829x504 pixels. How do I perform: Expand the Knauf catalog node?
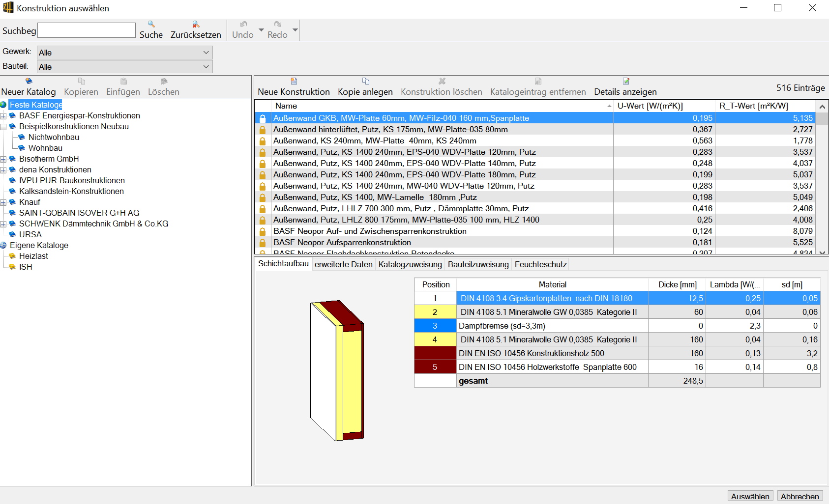[x=3, y=202]
